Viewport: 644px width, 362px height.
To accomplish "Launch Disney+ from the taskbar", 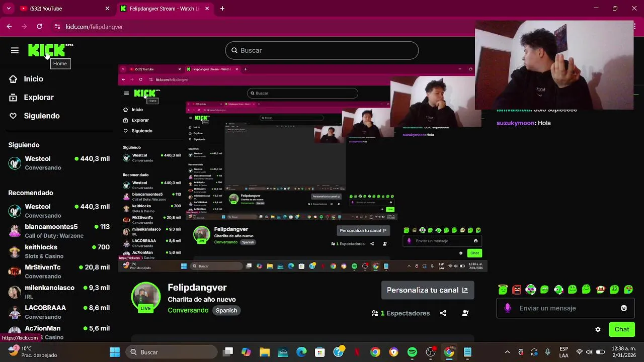I will 283,352.
